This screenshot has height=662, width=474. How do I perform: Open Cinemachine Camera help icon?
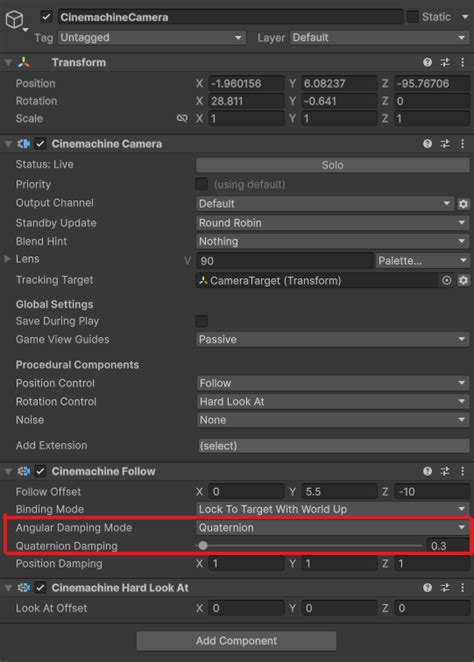pos(427,144)
